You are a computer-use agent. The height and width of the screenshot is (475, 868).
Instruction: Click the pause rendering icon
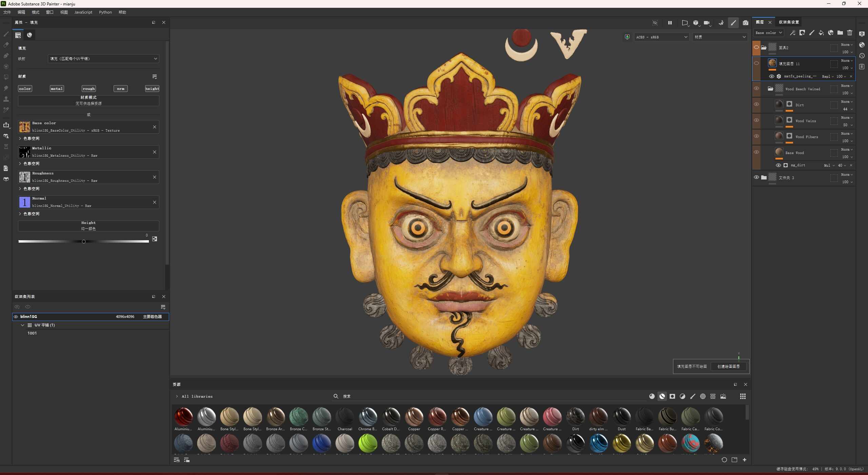click(670, 23)
